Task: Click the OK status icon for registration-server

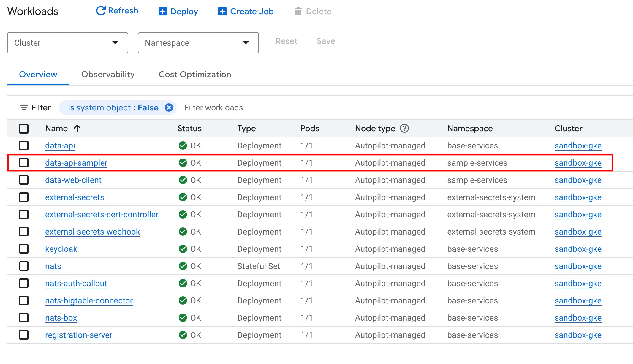Action: click(x=183, y=335)
